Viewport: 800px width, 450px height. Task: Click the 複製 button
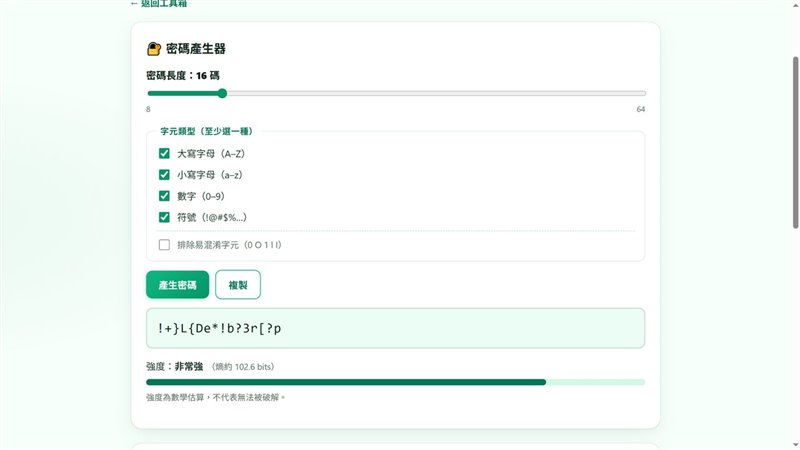pos(238,285)
